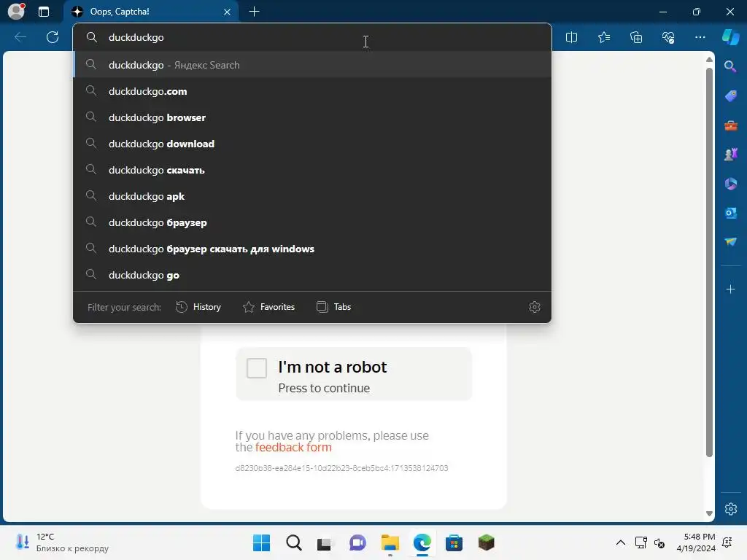Open Settings and more ellipsis menu

(x=700, y=37)
